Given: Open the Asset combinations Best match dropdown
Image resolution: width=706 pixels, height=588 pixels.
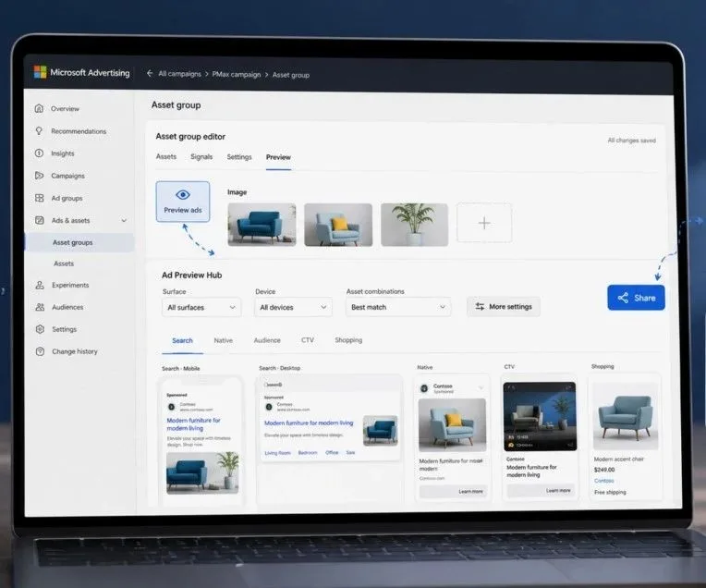Looking at the screenshot, I should click(398, 307).
